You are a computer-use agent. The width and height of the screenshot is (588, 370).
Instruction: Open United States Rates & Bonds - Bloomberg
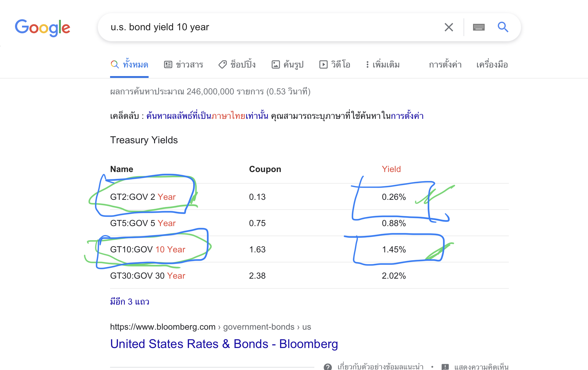click(x=224, y=344)
